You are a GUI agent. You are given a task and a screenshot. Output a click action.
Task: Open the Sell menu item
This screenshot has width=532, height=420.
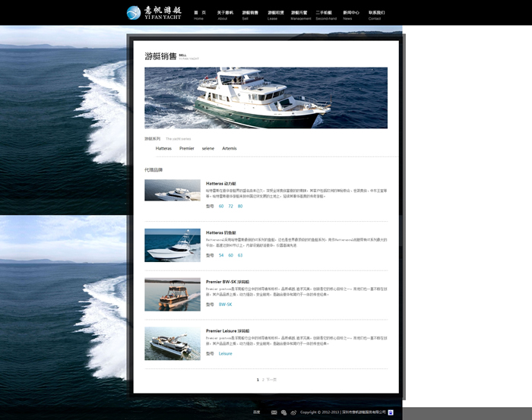click(250, 15)
